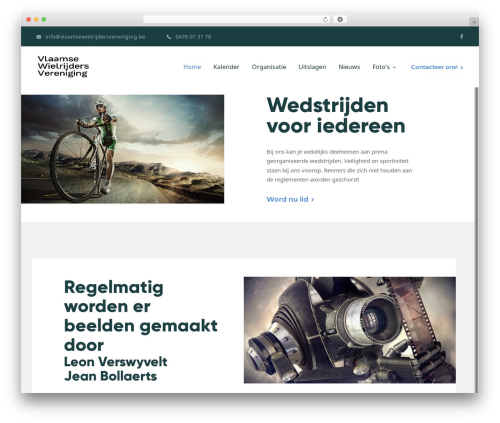Click the red close window dot
500x423 pixels.
click(29, 20)
